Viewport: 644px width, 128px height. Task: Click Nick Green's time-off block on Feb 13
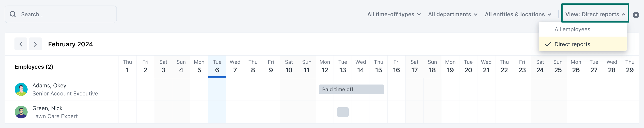342,112
